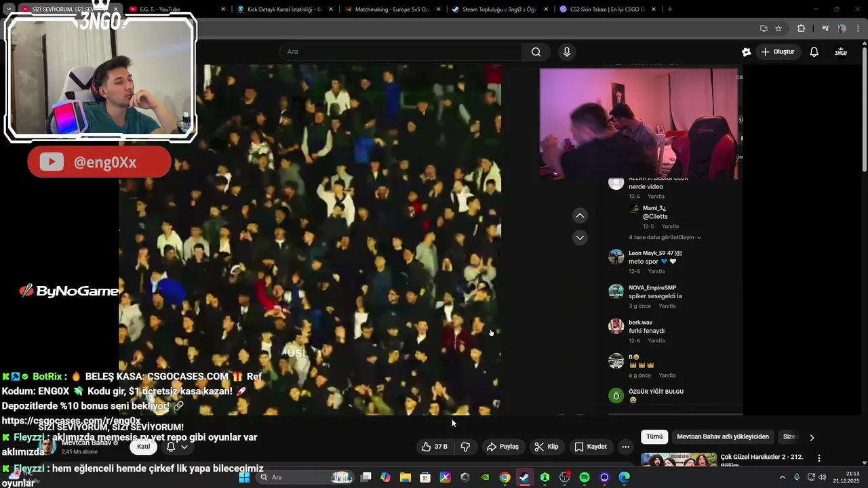Click the sparkle icon left of Oluştur
The image size is (868, 488).
(x=747, y=52)
